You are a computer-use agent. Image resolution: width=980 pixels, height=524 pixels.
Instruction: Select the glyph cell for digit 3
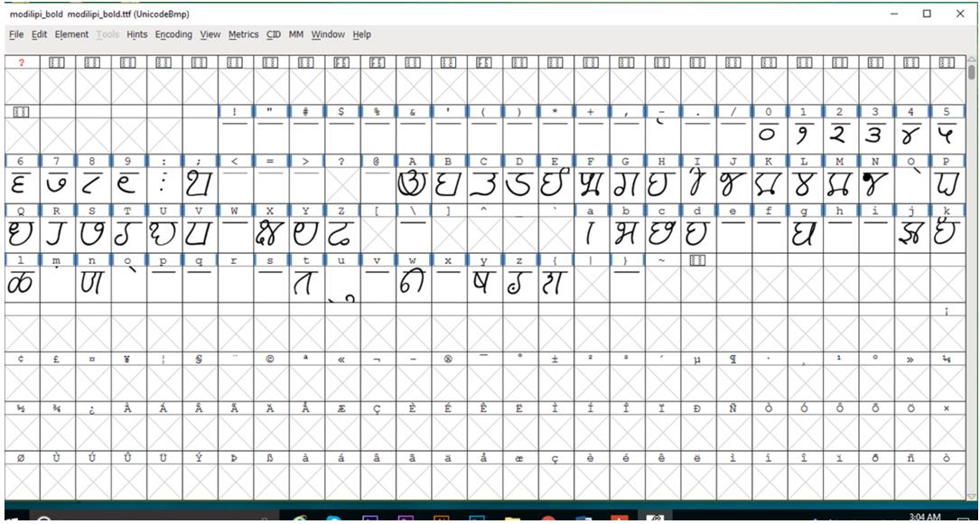(876, 135)
